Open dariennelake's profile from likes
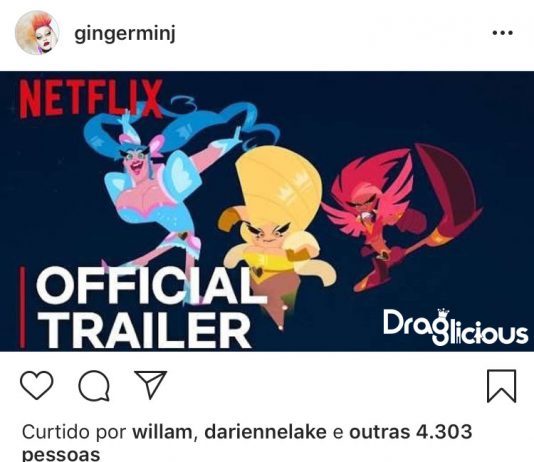Viewport: 534px width, 462px height. click(265, 432)
